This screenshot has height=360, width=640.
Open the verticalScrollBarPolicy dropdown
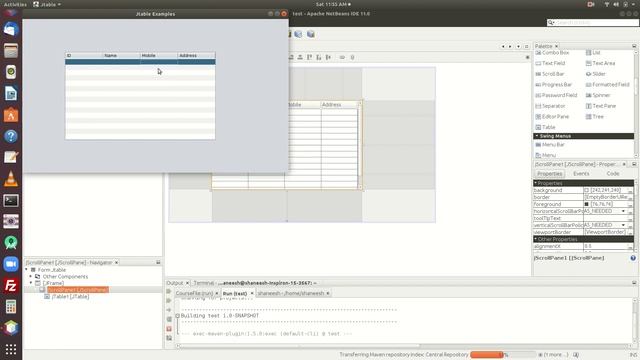[x=623, y=225]
